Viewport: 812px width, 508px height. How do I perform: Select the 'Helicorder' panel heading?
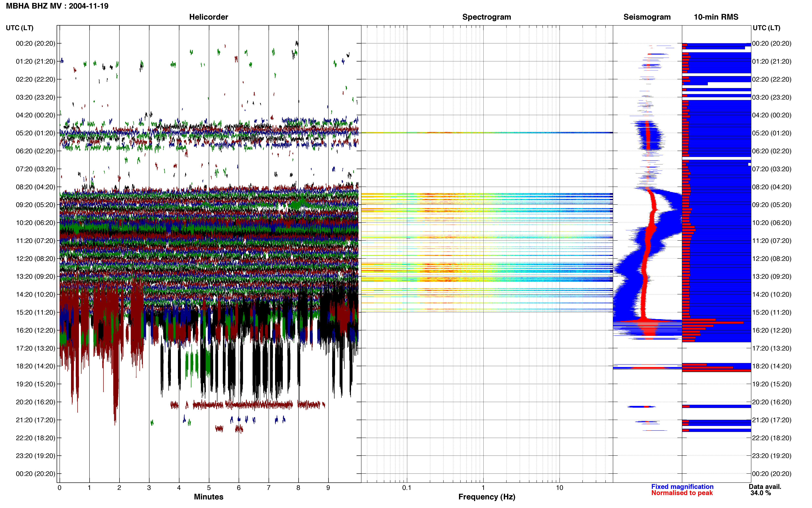point(209,17)
